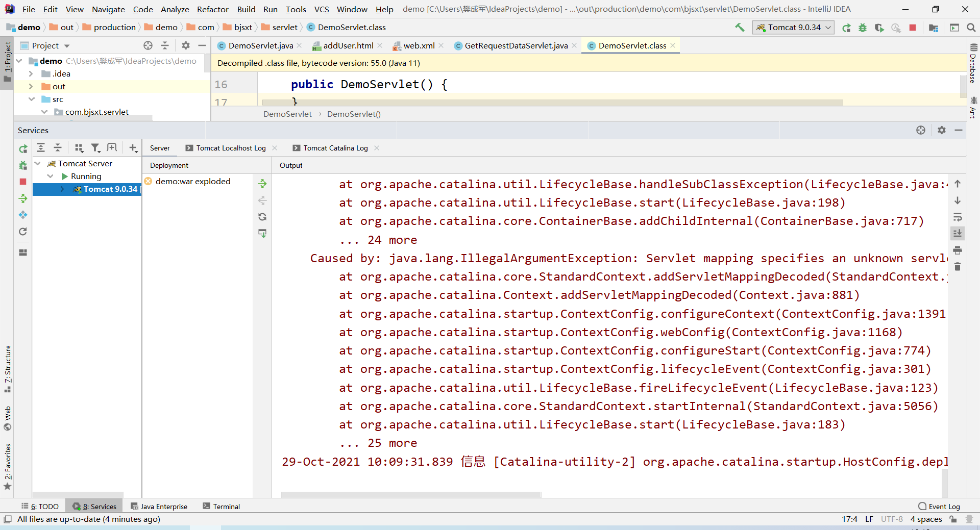Viewport: 980px width, 530px height.
Task: Expand the out folder in tree
Action: click(31, 86)
